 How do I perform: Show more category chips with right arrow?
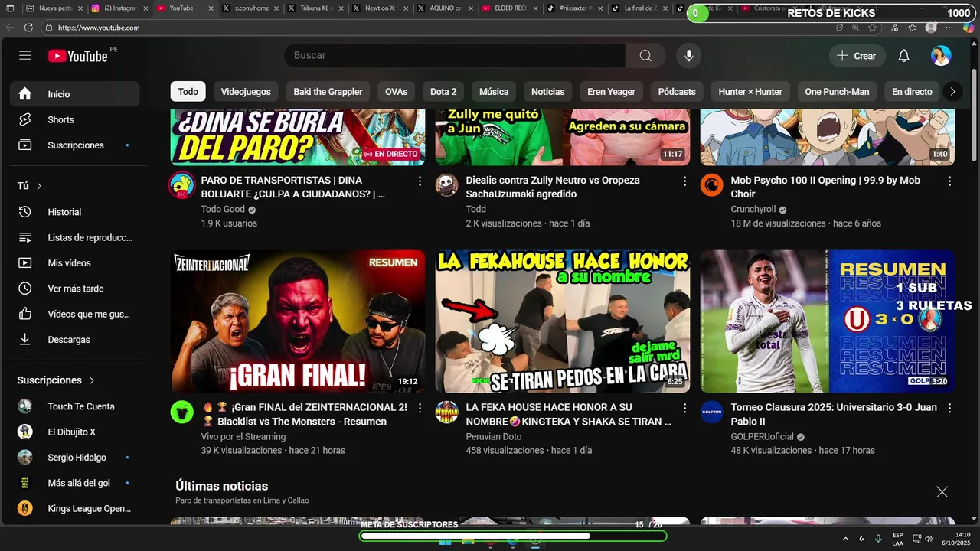tap(952, 92)
